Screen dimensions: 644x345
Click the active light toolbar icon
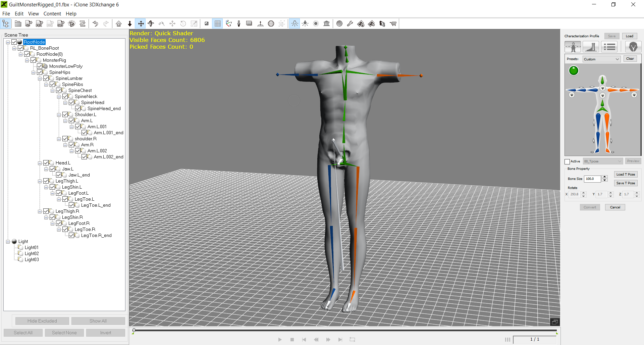(294, 23)
